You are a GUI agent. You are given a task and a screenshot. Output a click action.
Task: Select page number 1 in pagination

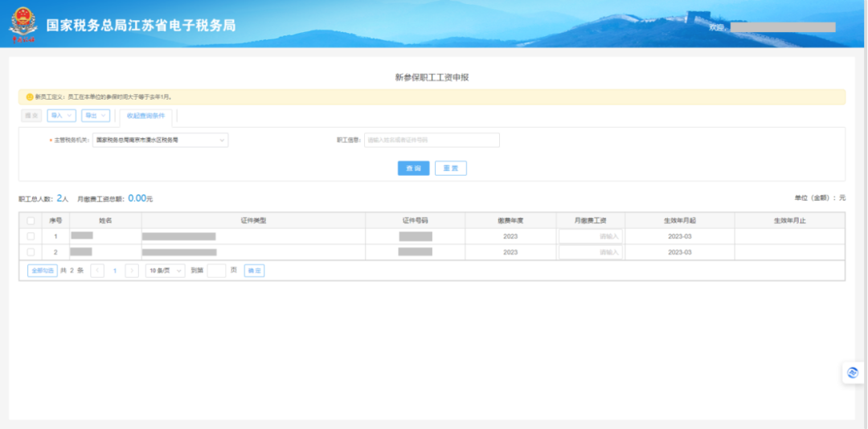click(115, 271)
